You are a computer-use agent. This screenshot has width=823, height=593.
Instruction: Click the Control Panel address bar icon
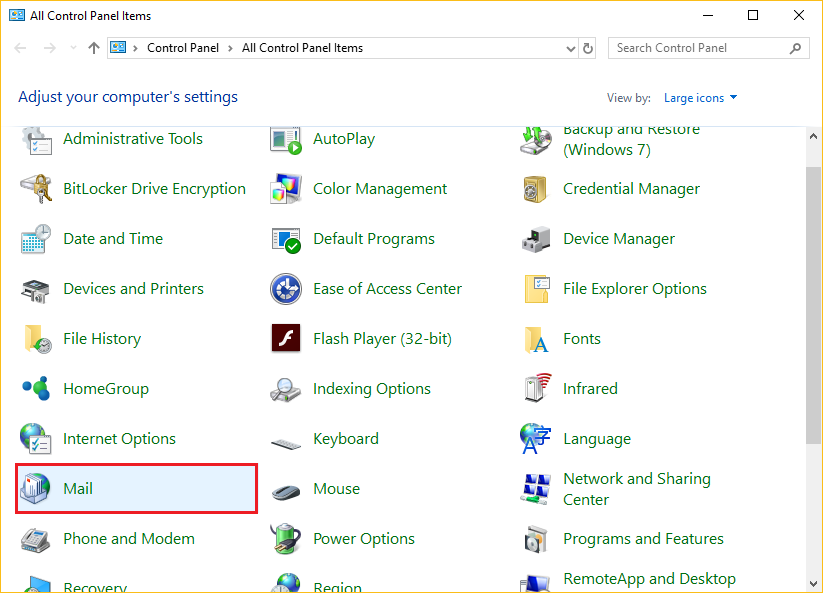pyautogui.click(x=118, y=48)
